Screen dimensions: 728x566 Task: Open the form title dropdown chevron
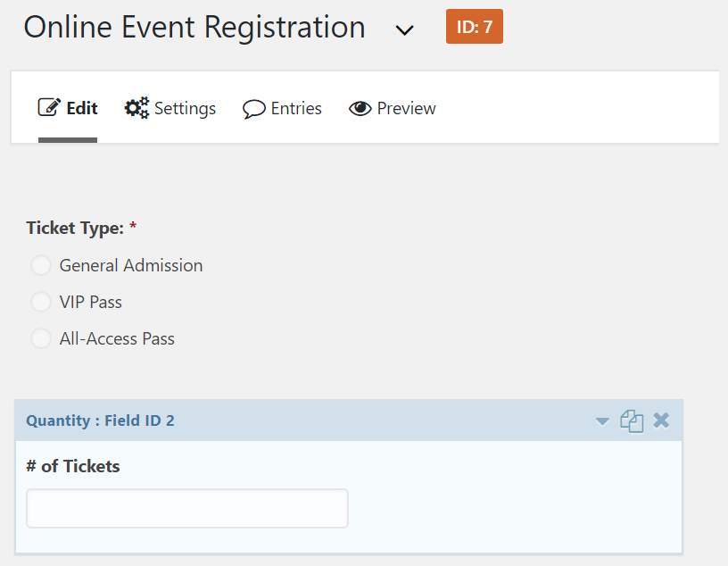(x=404, y=30)
